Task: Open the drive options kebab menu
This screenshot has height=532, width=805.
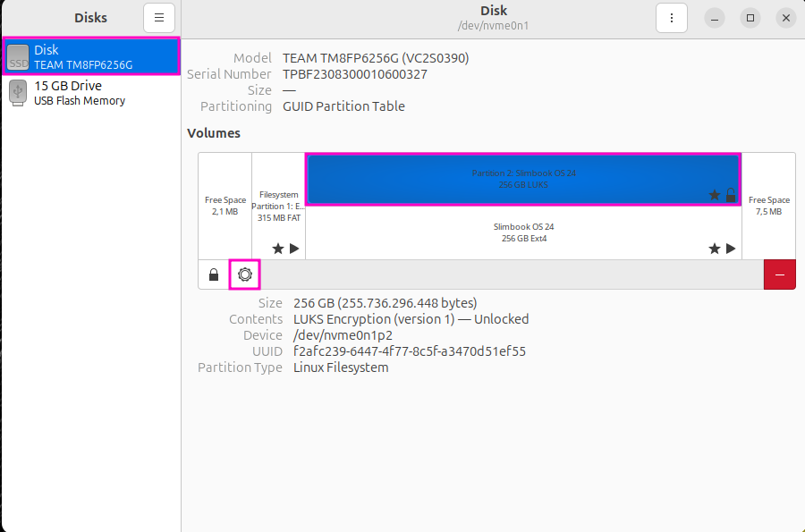Action: click(x=671, y=18)
